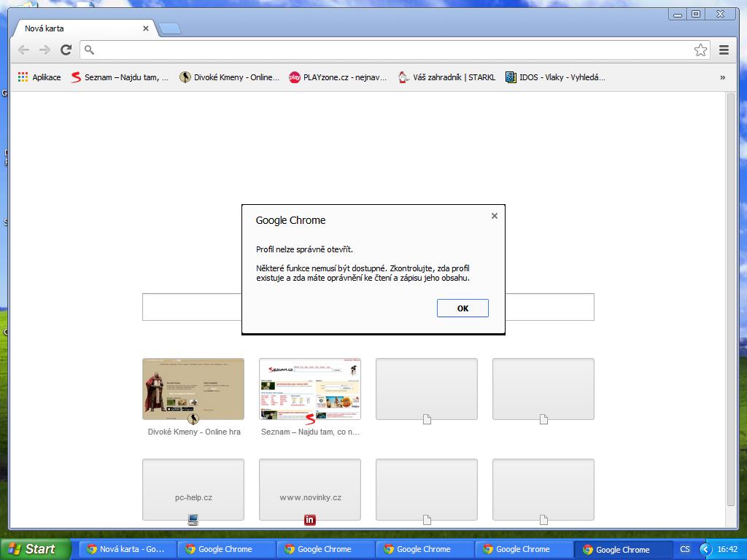Image resolution: width=747 pixels, height=560 pixels.
Task: Open the Divoké Kmeny - Online bookmark
Action: 229,77
